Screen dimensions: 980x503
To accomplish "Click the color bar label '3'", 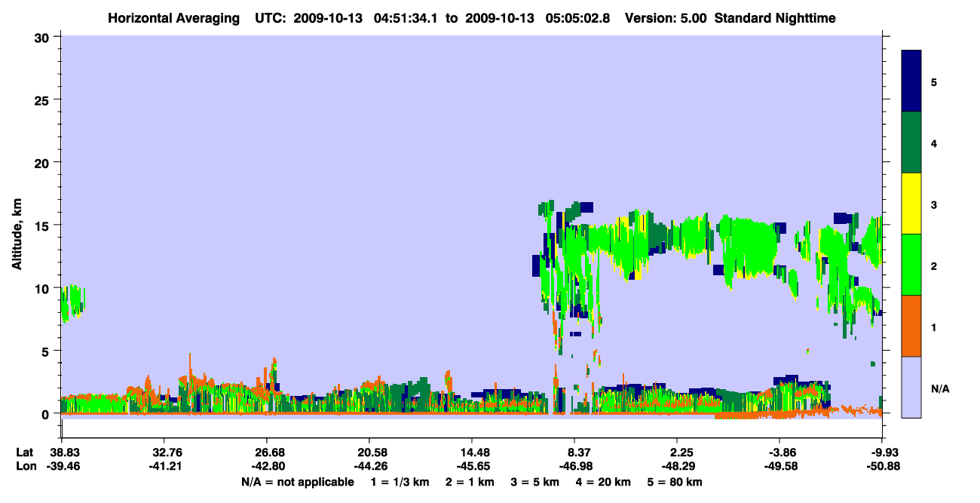I will [934, 204].
